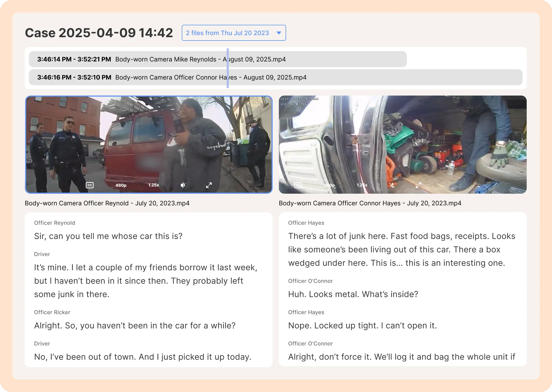The image size is (552, 392).
Task: Select the Officer Connor Hayes video thumbnail
Action: pyautogui.click(x=403, y=145)
